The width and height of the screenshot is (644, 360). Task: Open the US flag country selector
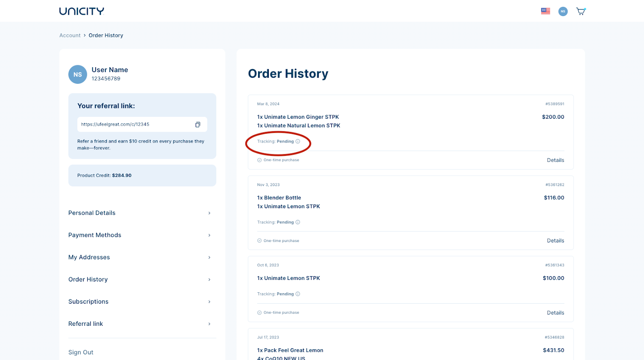(545, 11)
